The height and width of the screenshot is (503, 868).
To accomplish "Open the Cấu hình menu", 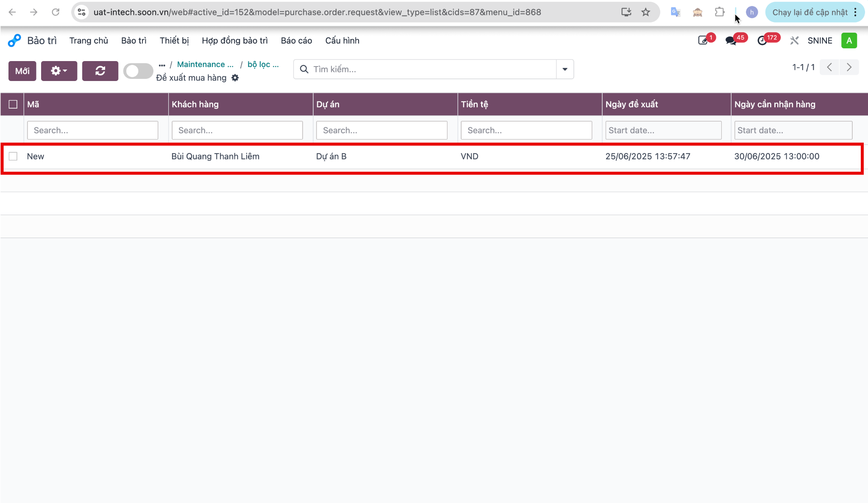I will 342,41.
